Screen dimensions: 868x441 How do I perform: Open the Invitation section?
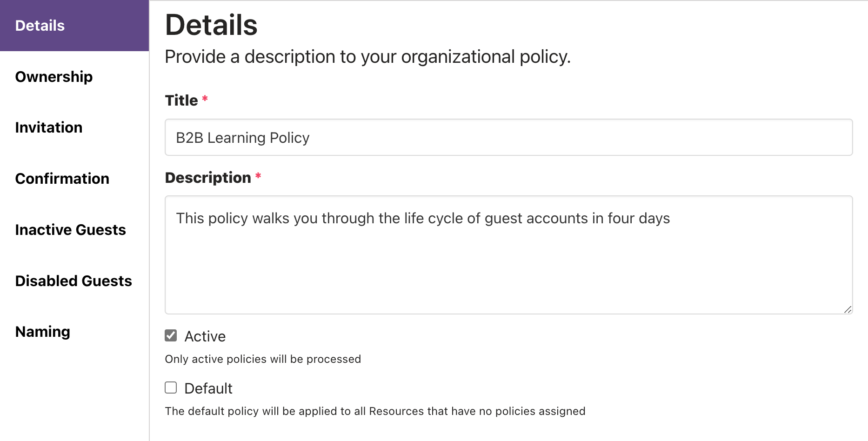click(48, 127)
